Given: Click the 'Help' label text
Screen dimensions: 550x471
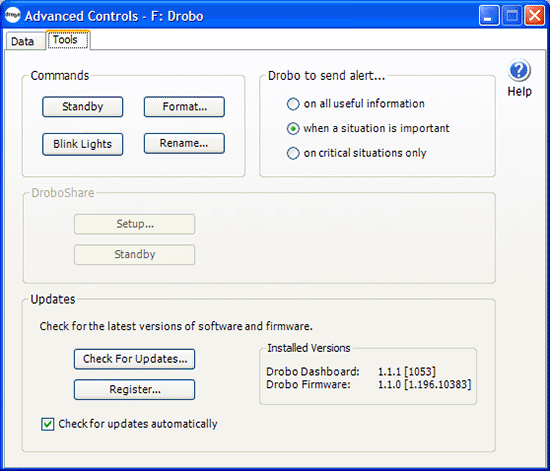Looking at the screenshot, I should click(519, 92).
